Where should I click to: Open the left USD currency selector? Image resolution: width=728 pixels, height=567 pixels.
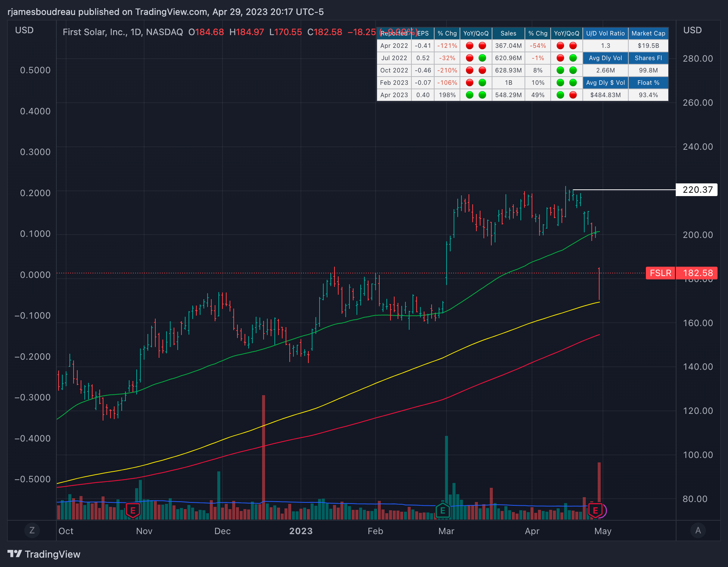[x=24, y=30]
